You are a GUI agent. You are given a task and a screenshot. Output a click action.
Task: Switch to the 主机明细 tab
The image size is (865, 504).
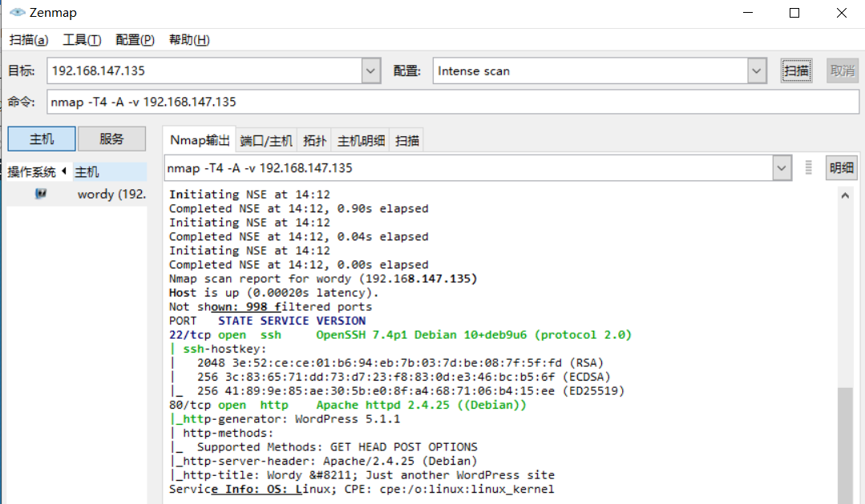pos(361,140)
